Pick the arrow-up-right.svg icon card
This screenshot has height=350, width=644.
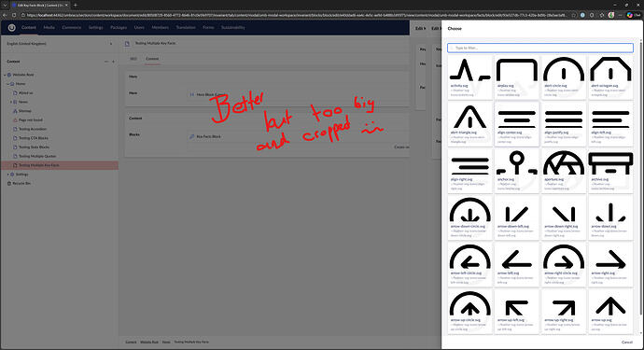point(564,312)
